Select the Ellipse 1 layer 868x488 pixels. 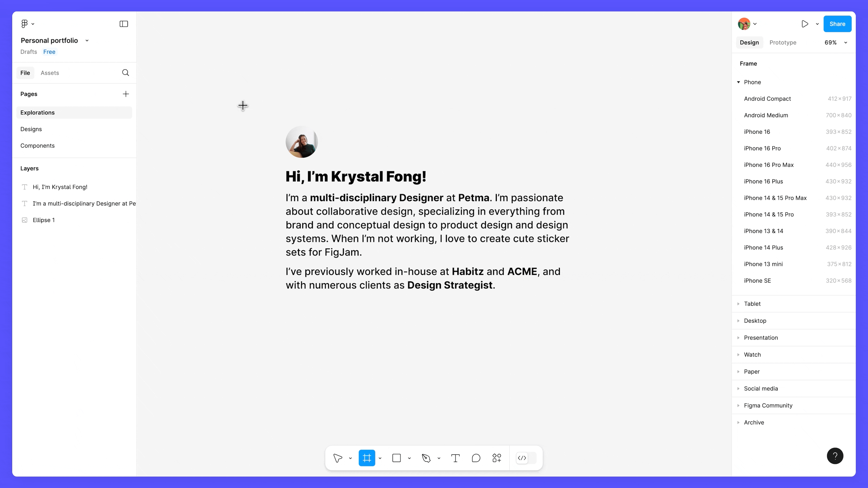[x=43, y=220]
